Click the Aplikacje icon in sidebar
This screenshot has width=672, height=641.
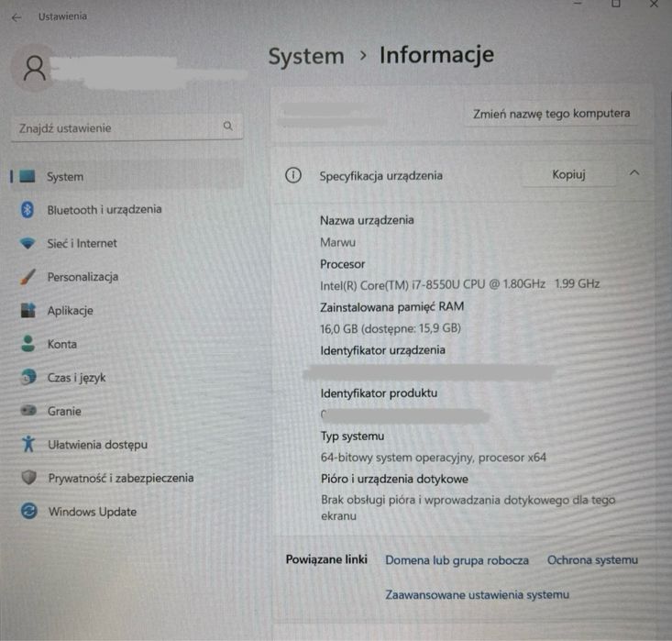click(x=28, y=310)
